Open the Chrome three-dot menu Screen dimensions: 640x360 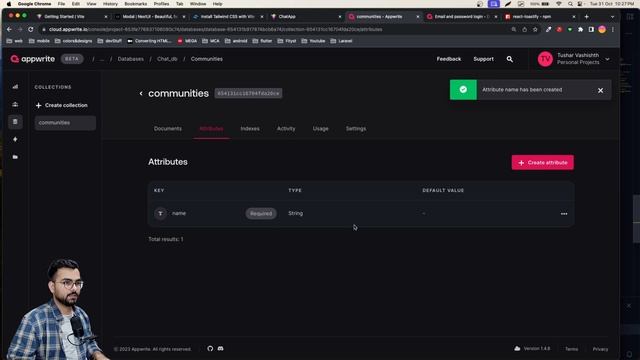coord(613,29)
